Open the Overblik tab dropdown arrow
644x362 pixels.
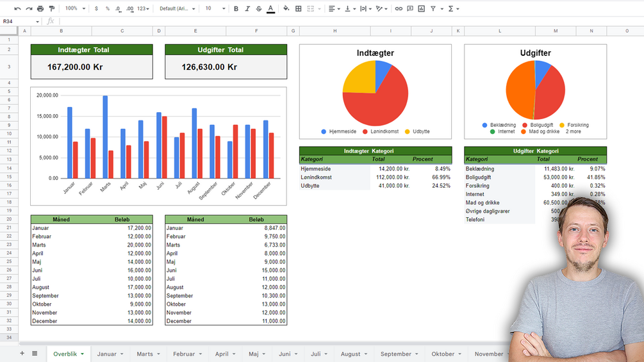[83, 354]
